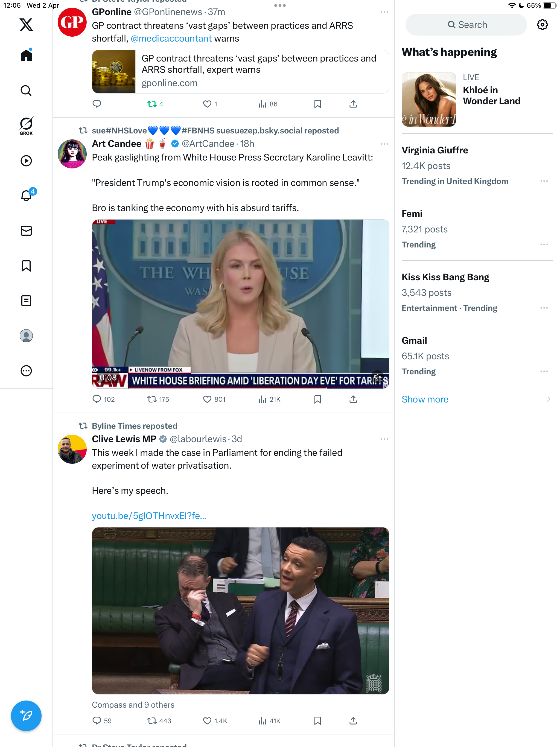Open options for the Virginia Giuffre trend

[544, 181]
